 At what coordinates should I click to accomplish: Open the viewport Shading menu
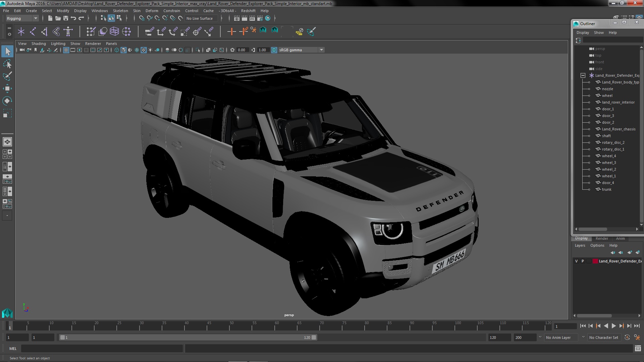pos(39,44)
